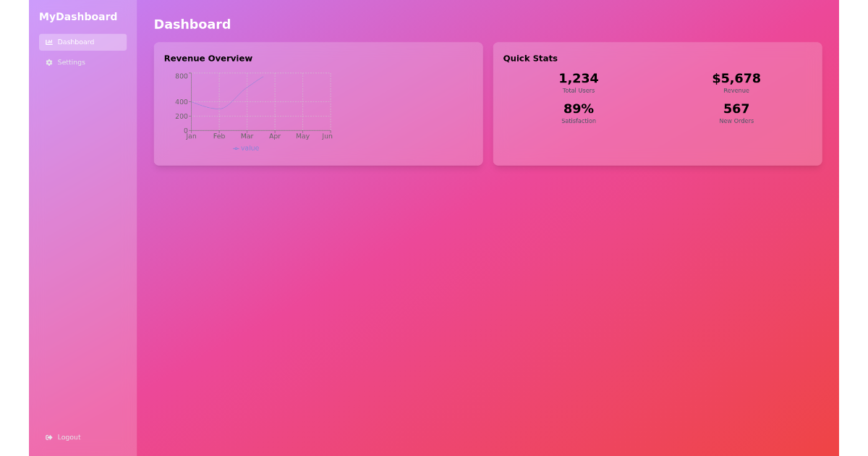The image size is (868, 456).
Task: Click the bar chart icon beside Dashboard
Action: (x=48, y=42)
